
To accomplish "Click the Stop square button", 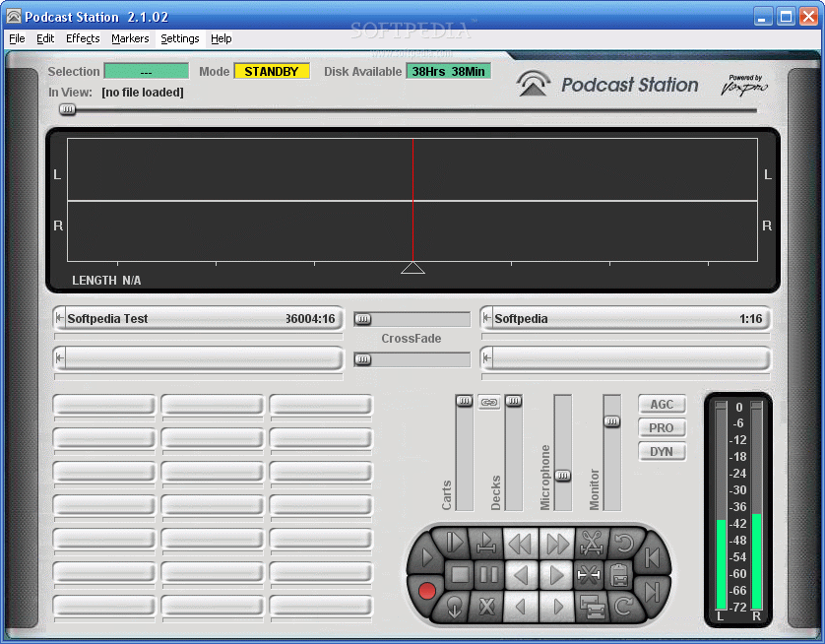I will pyautogui.click(x=460, y=574).
